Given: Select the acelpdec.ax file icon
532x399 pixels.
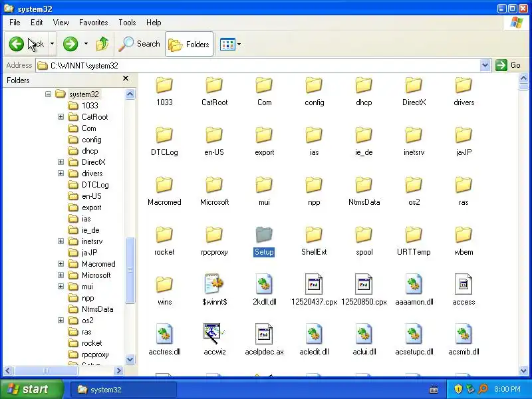Looking at the screenshot, I should click(264, 334).
